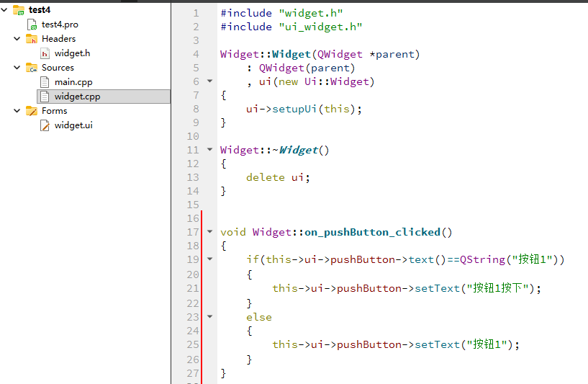Screen dimensions: 588x384
Task: Collapse the test4 project node
Action: [4, 10]
